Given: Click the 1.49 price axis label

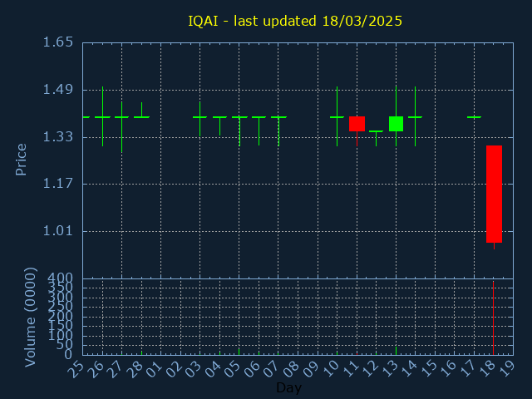Looking at the screenshot, I should (x=57, y=90).
